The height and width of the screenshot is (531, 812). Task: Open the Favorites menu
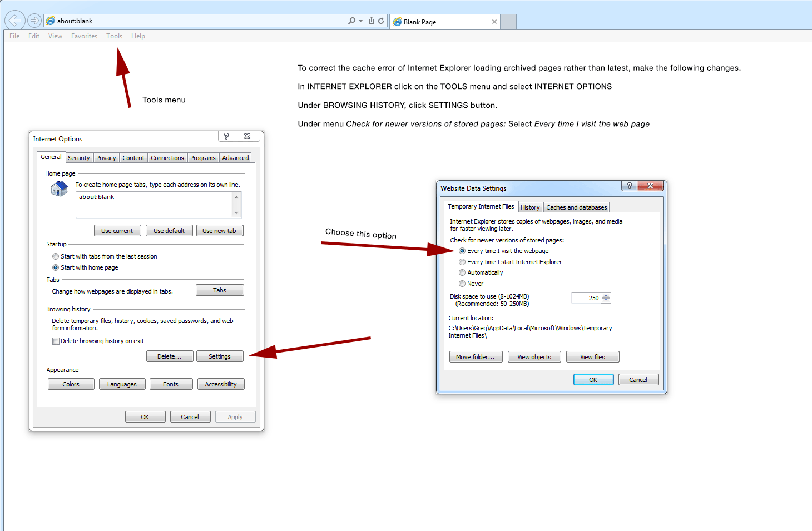pyautogui.click(x=84, y=36)
